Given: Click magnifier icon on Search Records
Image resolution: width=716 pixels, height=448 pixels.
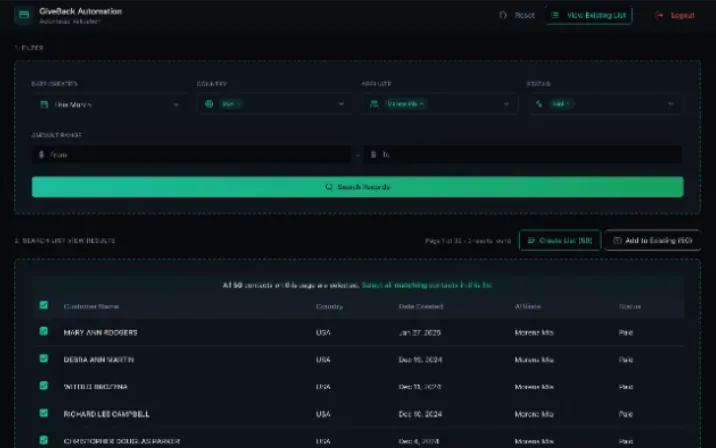Looking at the screenshot, I should coord(328,187).
